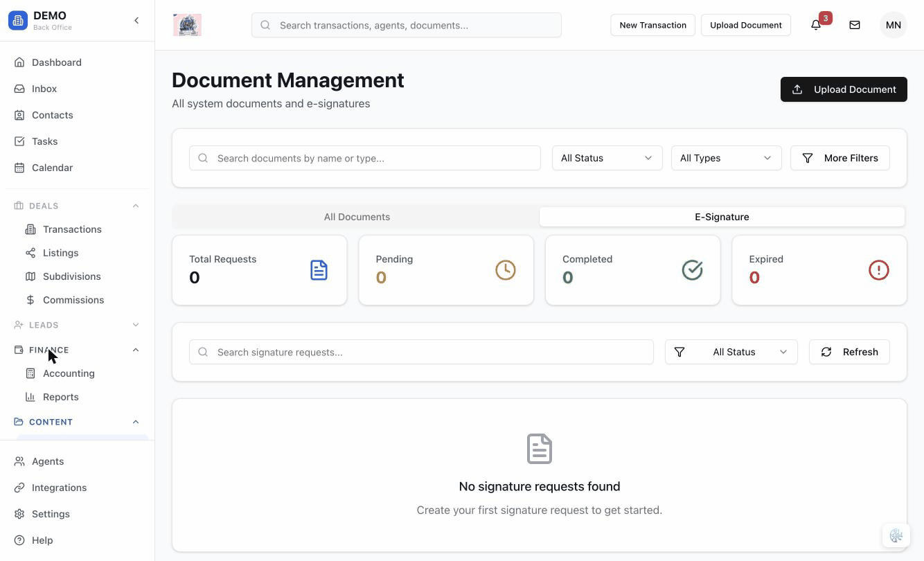Image resolution: width=924 pixels, height=561 pixels.
Task: Click the Accounting calculator icon
Action: coord(30,373)
